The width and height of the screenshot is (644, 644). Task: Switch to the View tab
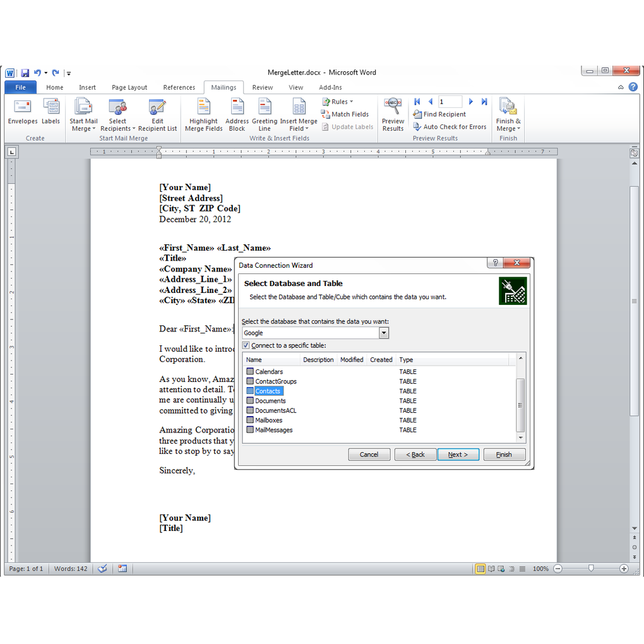(295, 88)
